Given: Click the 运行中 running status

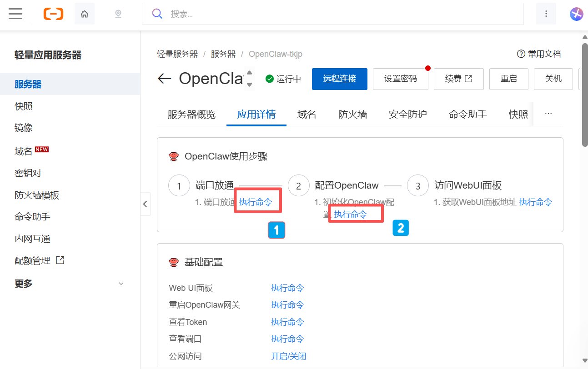Looking at the screenshot, I should [283, 79].
